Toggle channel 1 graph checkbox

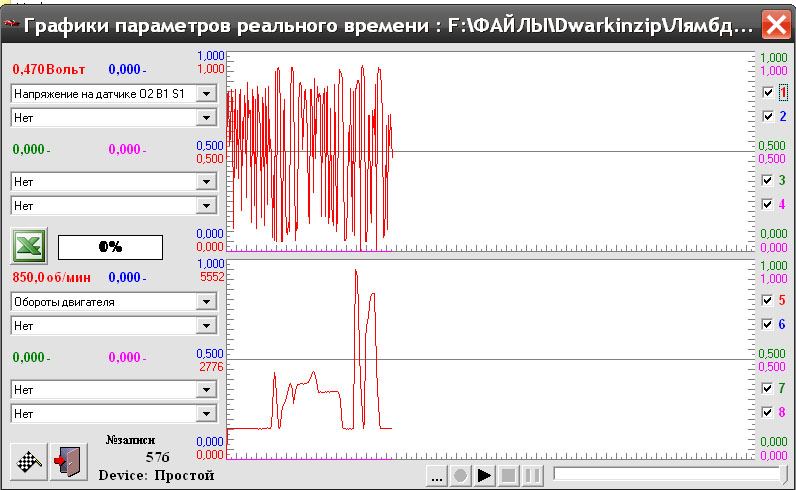click(768, 92)
